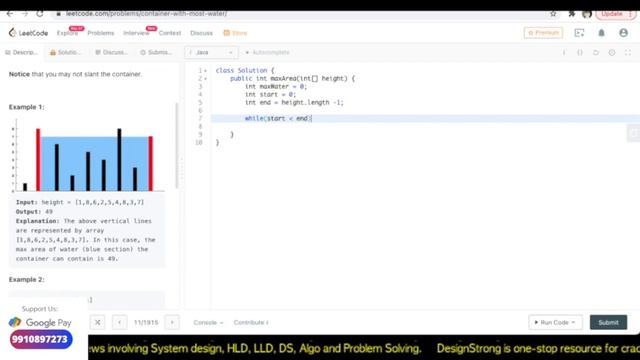Reset code with the revert icon
The width and height of the screenshot is (640, 360).
[596, 53]
